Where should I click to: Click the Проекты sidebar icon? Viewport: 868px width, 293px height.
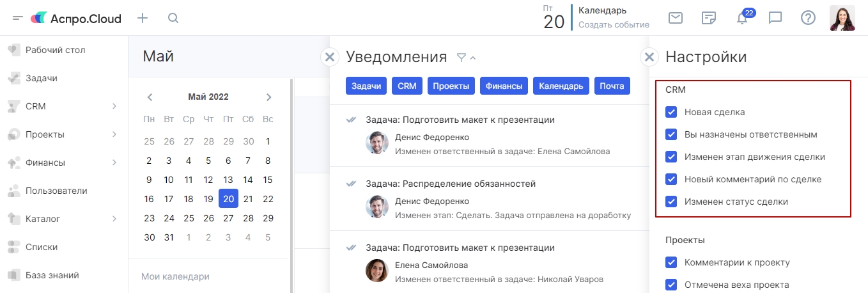coord(14,134)
